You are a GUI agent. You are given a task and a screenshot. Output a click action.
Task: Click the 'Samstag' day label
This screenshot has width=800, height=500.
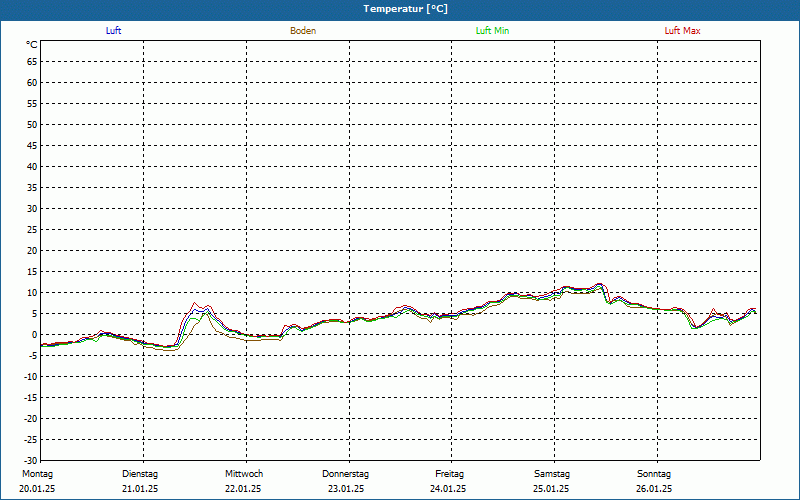[552, 474]
